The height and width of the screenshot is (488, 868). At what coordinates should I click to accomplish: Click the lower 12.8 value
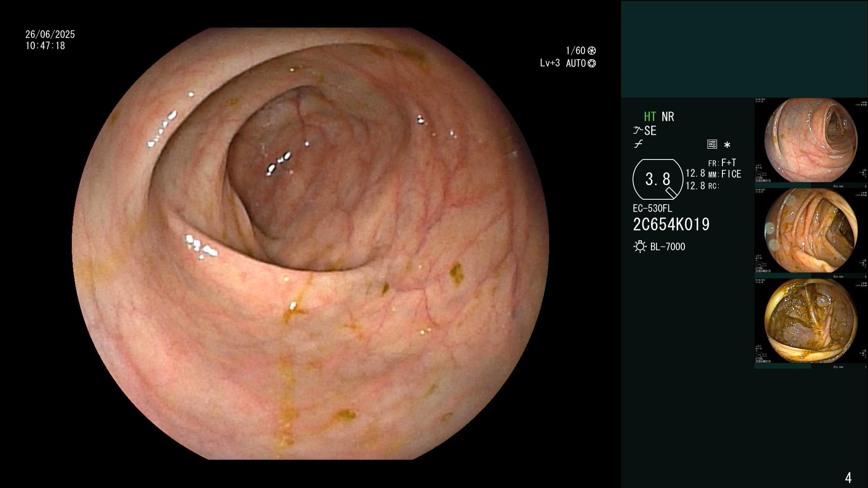(x=695, y=185)
